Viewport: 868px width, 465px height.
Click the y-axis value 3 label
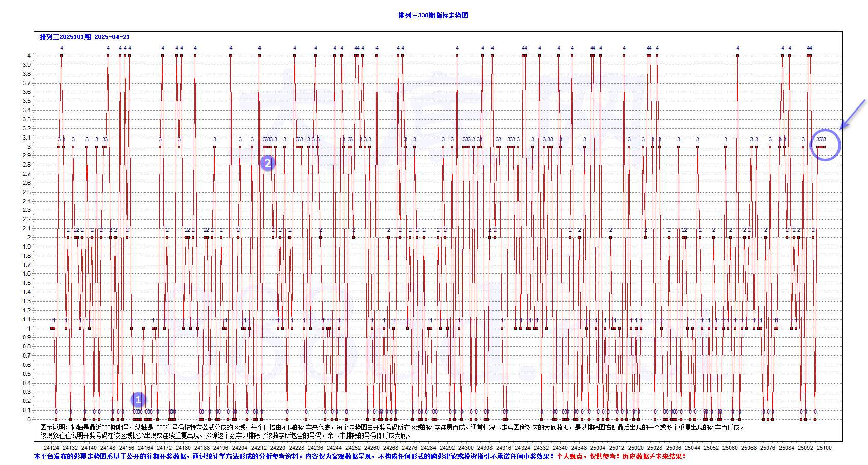29,147
